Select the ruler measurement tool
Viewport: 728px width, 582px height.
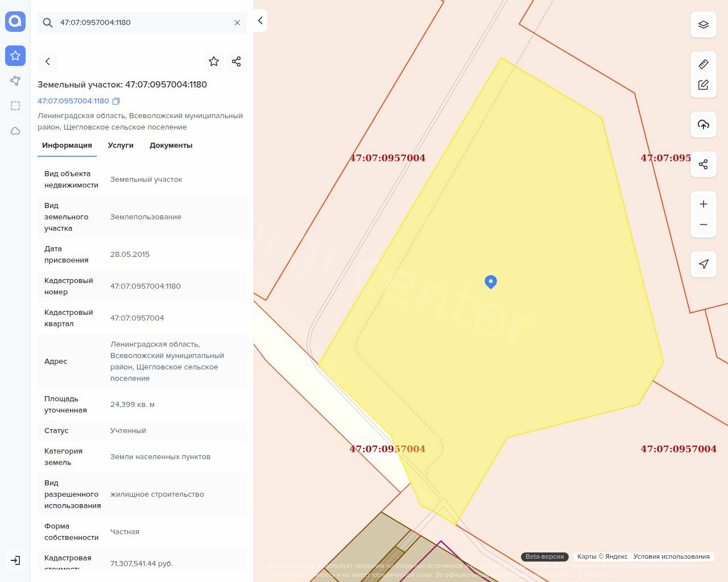(x=703, y=64)
